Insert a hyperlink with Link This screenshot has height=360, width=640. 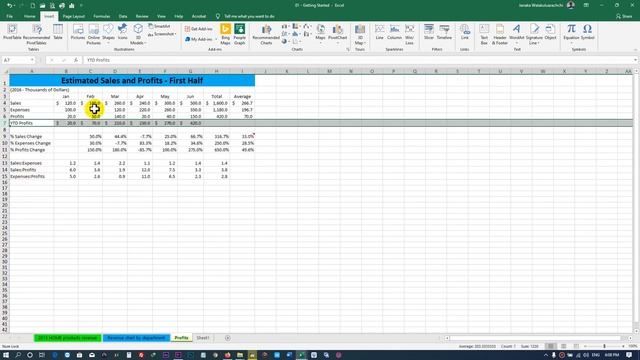[x=464, y=32]
